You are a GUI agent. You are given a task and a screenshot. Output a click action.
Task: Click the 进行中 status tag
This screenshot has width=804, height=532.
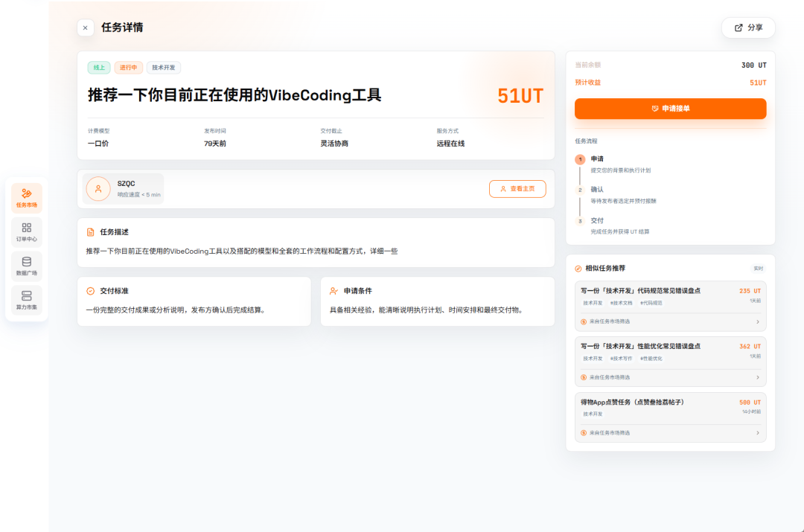[128, 67]
